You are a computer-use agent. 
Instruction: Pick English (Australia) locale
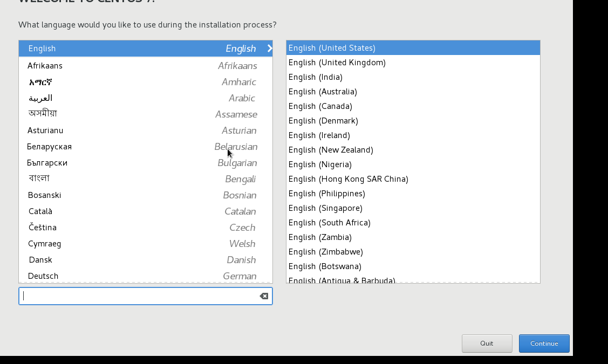tap(413, 92)
